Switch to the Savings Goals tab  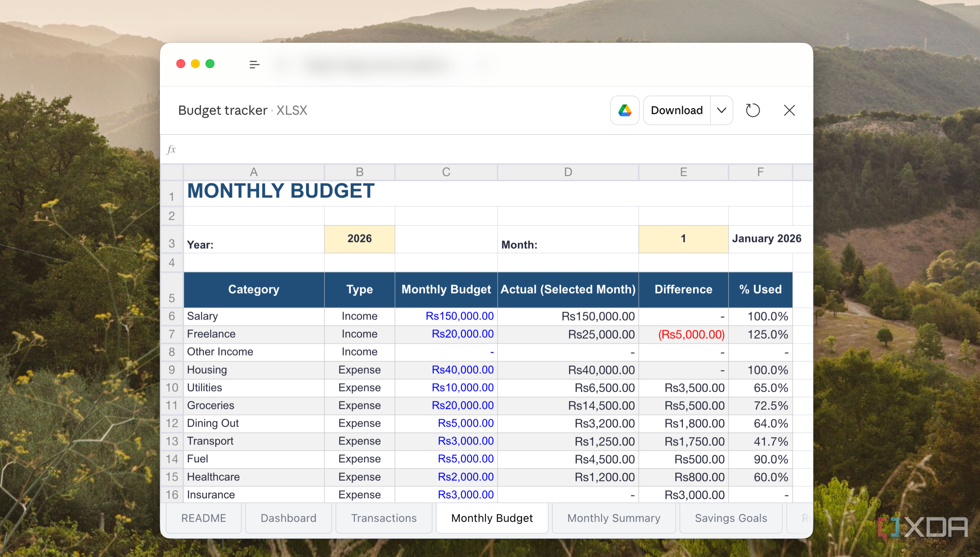coord(731,518)
